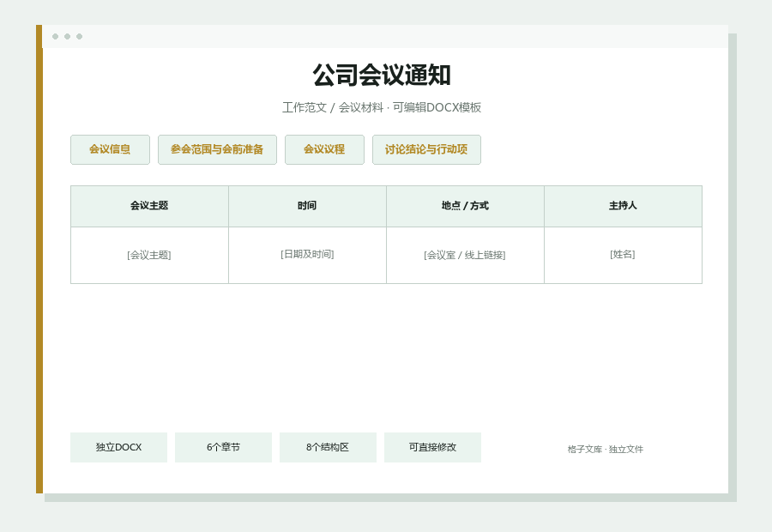This screenshot has width=772, height=532.
Task: Click the 时间 column header
Action: tap(307, 206)
